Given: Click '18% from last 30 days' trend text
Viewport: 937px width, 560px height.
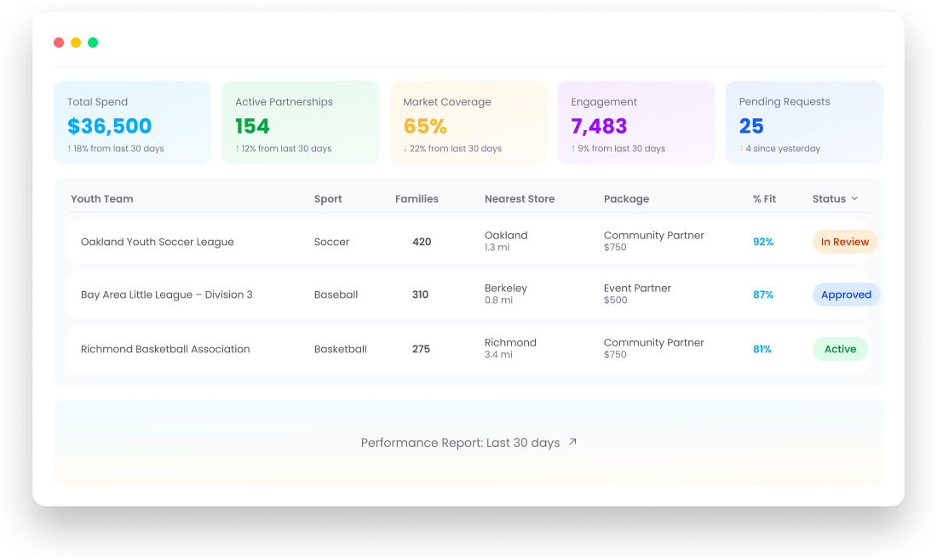Looking at the screenshot, I should (x=118, y=149).
